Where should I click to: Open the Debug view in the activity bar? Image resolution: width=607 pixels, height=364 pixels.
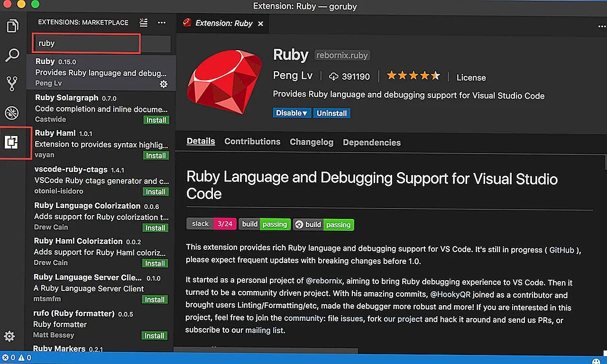tap(12, 113)
